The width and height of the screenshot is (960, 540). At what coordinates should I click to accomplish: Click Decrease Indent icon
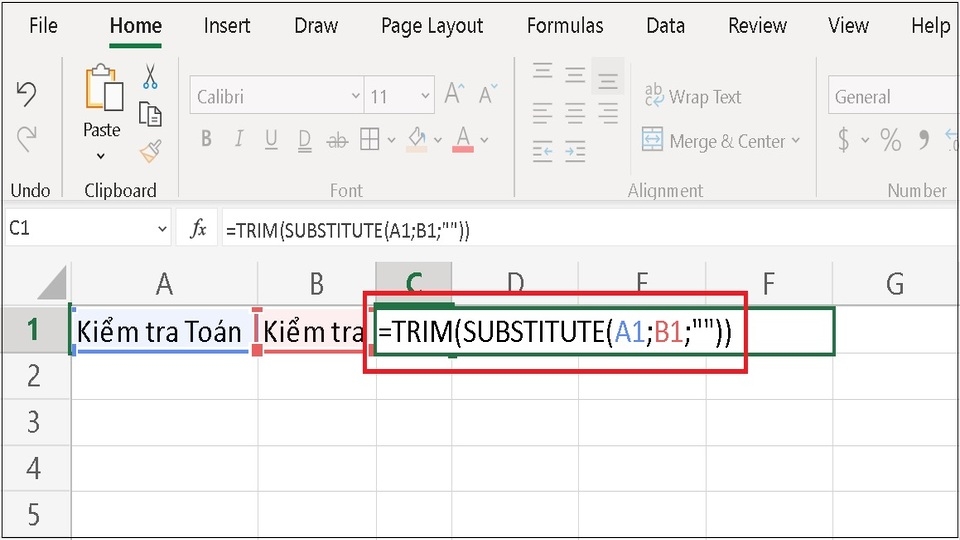pos(542,151)
